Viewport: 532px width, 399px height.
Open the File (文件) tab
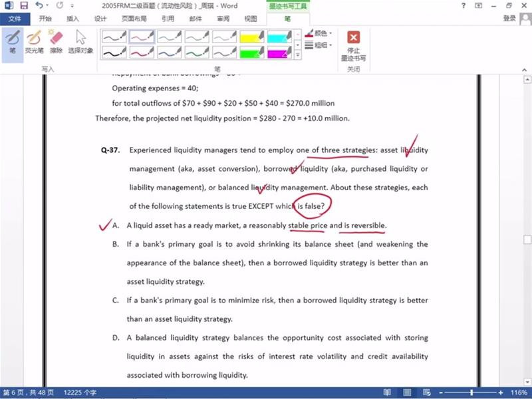[x=15, y=19]
